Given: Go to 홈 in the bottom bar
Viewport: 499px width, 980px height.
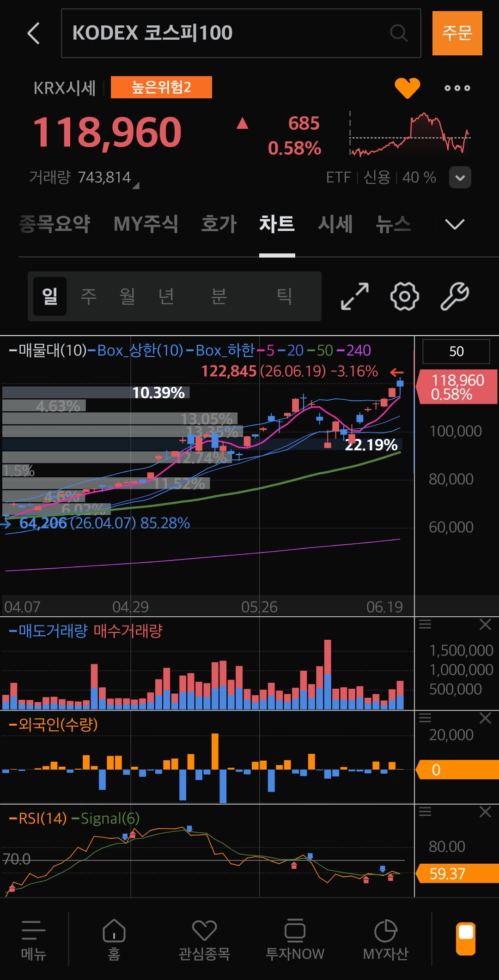Looking at the screenshot, I should click(x=114, y=940).
